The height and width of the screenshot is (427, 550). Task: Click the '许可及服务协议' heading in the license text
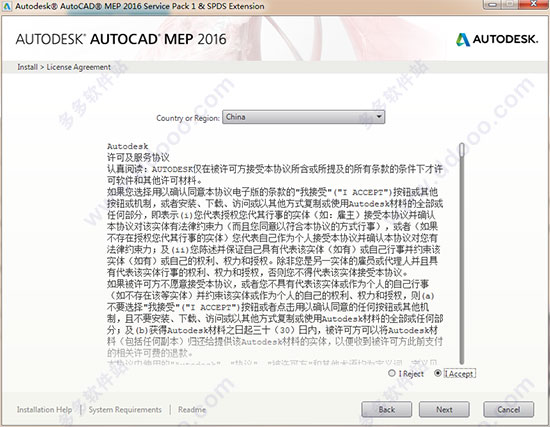coord(138,158)
